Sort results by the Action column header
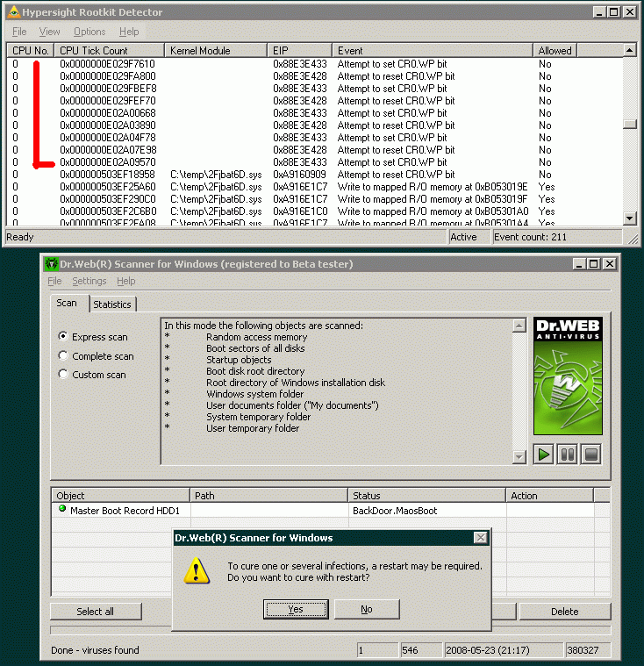The height and width of the screenshot is (666, 644). pos(550,495)
